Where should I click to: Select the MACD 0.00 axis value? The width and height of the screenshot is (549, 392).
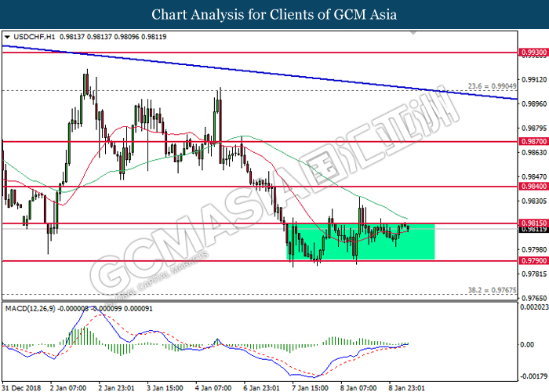coord(529,344)
